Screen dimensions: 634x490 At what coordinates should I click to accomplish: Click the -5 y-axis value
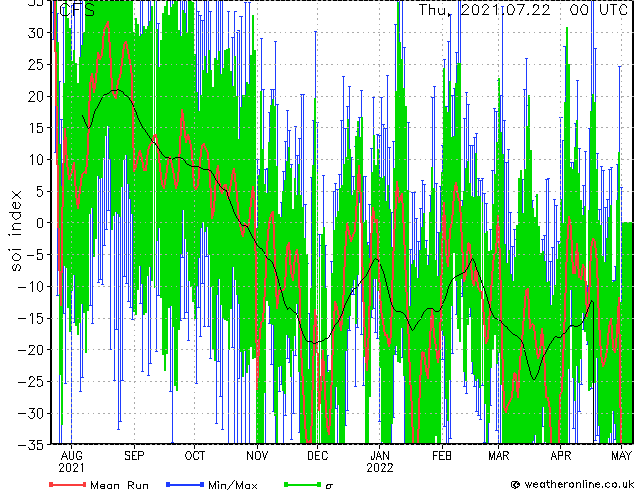click(35, 255)
